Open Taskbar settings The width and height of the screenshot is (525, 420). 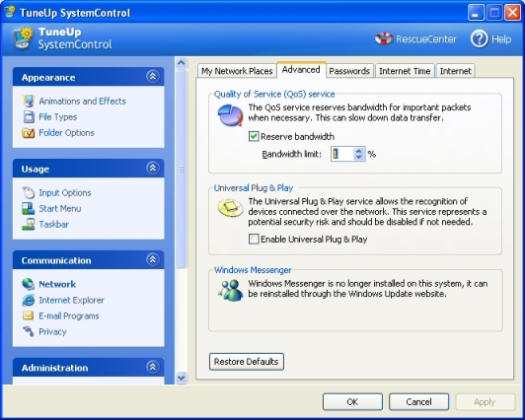(x=54, y=224)
